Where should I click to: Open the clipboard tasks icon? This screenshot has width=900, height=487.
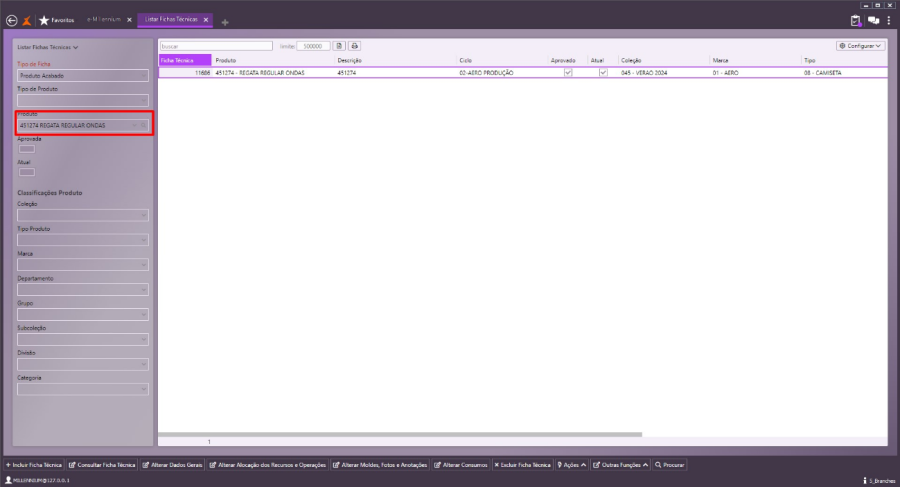pyautogui.click(x=856, y=21)
